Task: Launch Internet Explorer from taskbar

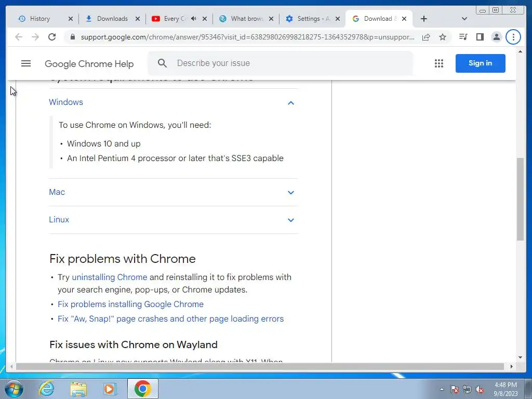Action: (x=46, y=389)
